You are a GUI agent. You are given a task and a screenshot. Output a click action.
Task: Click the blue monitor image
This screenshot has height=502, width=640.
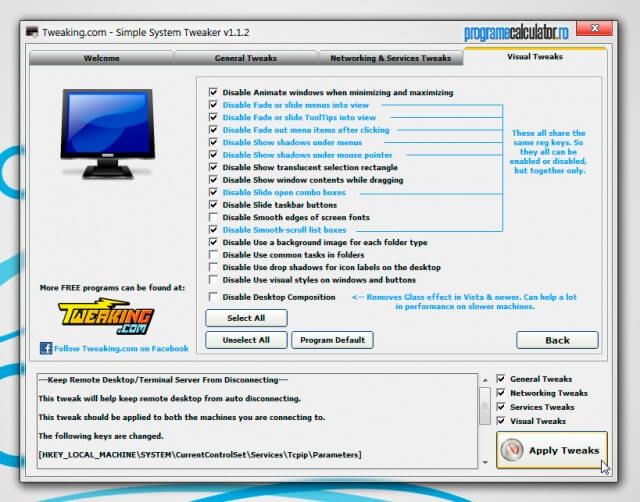tap(108, 134)
